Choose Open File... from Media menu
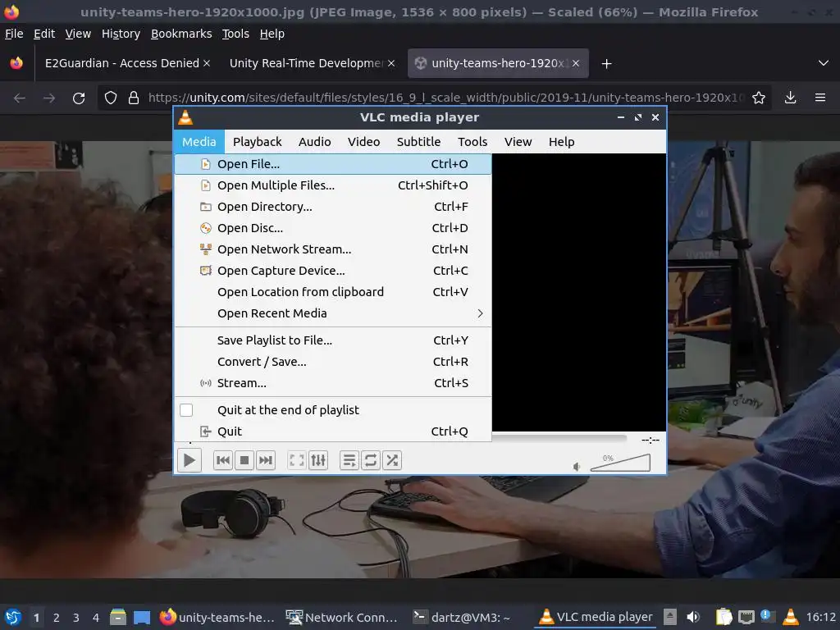Viewport: 840px width, 630px height. tap(333, 164)
